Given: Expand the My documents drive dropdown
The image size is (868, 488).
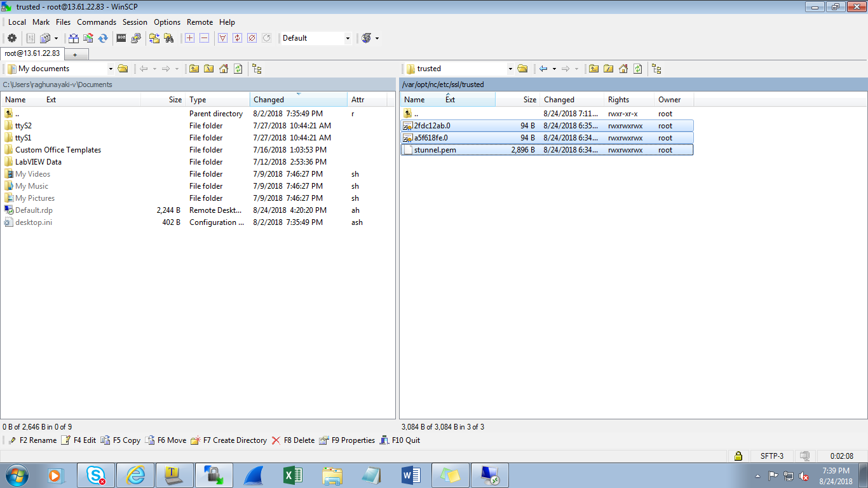Looking at the screenshot, I should 111,69.
